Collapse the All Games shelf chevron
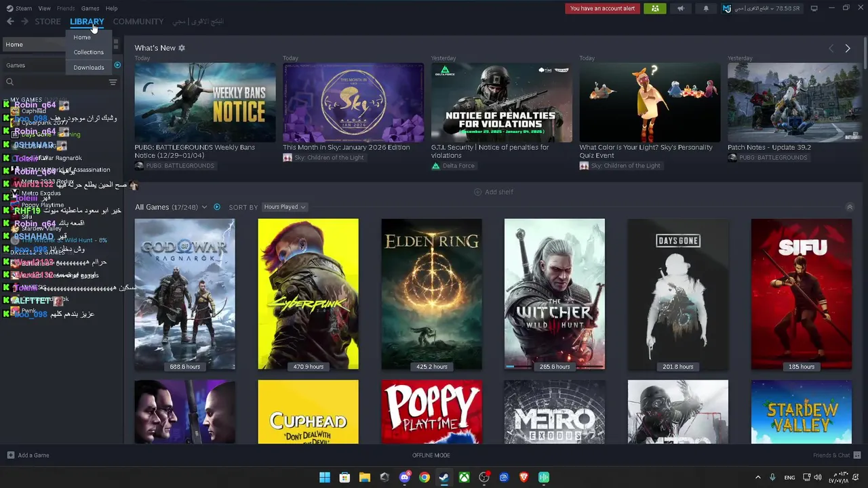The image size is (868, 488). click(849, 207)
